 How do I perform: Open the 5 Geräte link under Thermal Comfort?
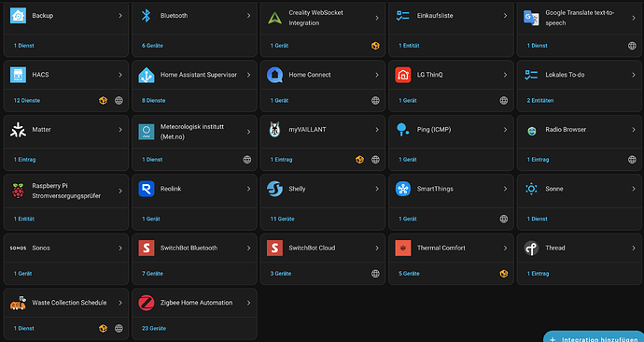pos(409,274)
